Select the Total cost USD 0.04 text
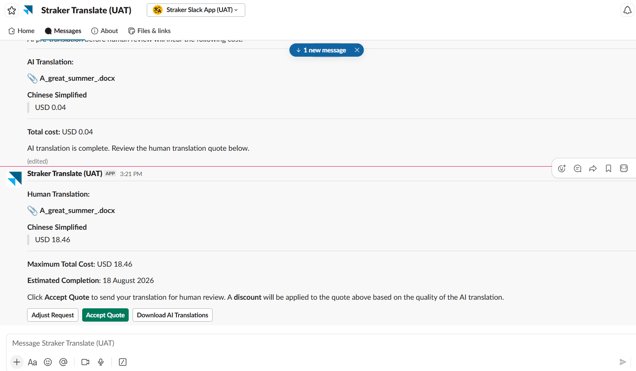The height and width of the screenshot is (371, 636). click(x=60, y=132)
